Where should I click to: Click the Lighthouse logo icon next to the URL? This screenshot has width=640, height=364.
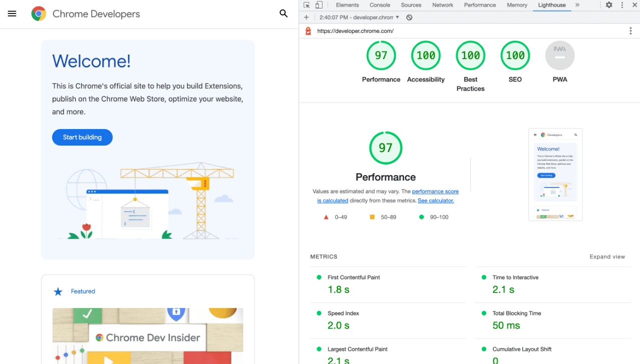(308, 30)
